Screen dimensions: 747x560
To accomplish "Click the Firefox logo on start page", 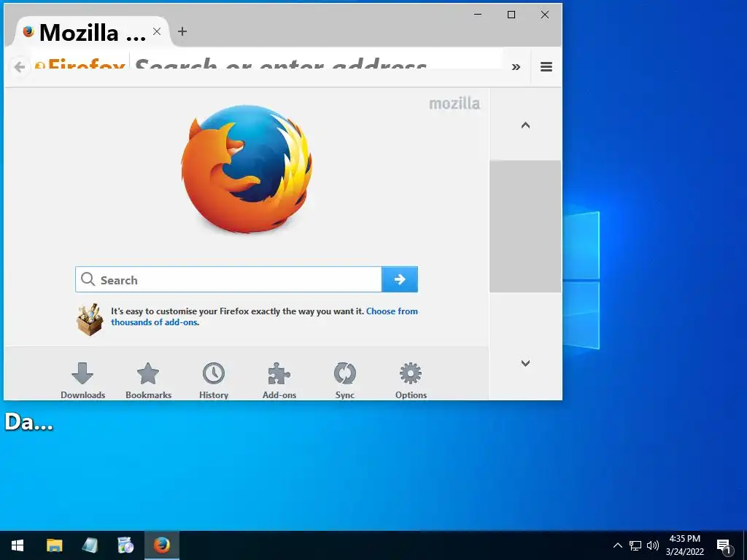I will coord(247,169).
